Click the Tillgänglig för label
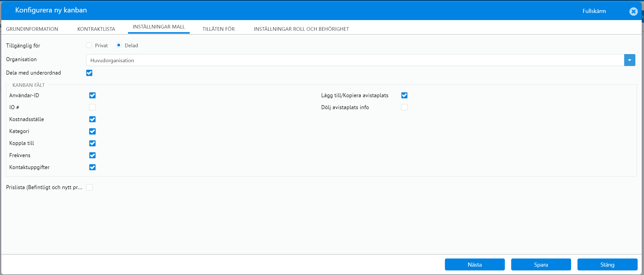The width and height of the screenshot is (644, 275). click(x=23, y=46)
